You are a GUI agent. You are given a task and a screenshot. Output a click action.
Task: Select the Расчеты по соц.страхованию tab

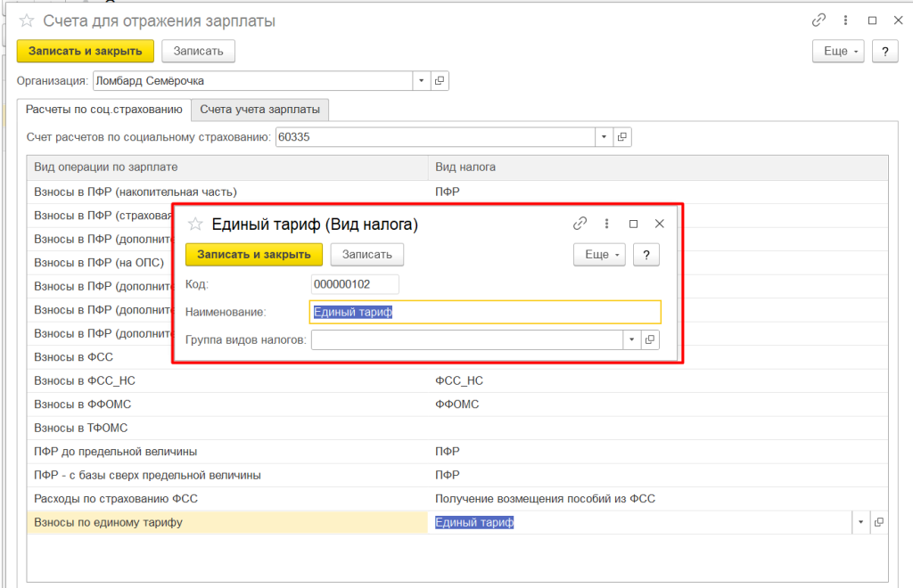103,109
